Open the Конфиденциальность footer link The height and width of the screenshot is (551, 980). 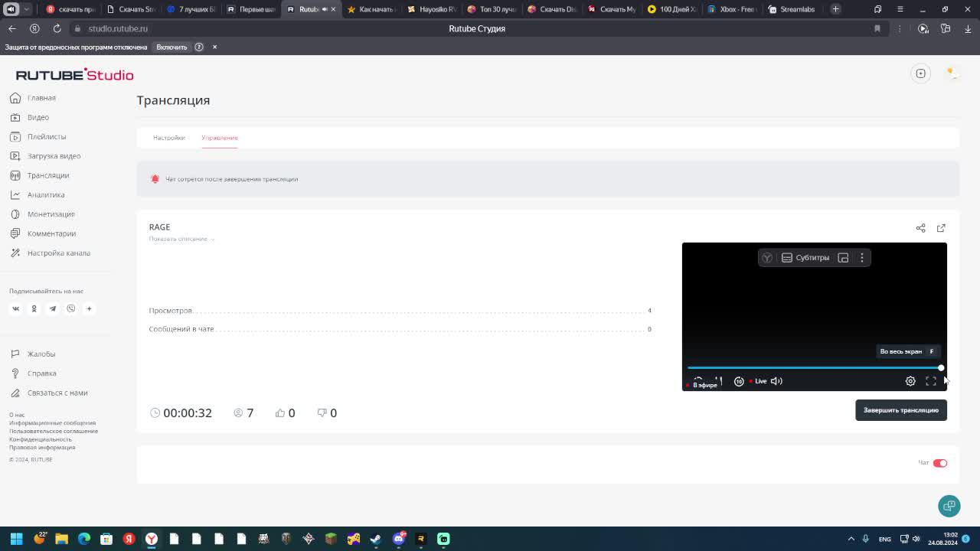tap(41, 439)
